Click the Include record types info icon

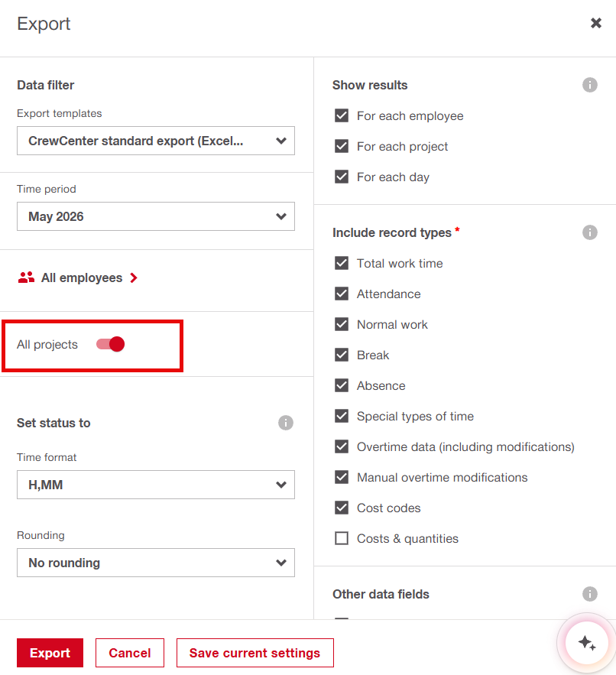[589, 232]
